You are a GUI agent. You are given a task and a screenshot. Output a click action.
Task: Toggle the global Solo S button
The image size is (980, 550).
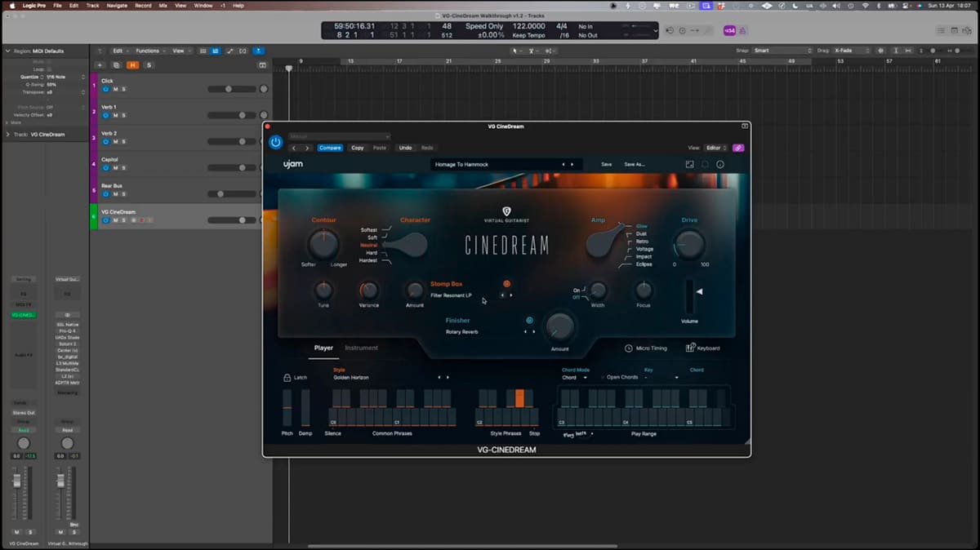tap(149, 64)
